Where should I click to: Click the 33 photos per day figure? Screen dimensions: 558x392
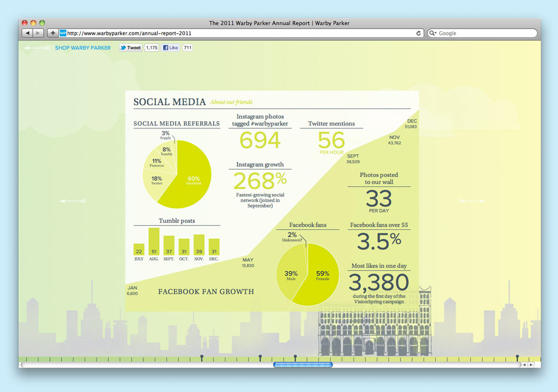(x=378, y=198)
